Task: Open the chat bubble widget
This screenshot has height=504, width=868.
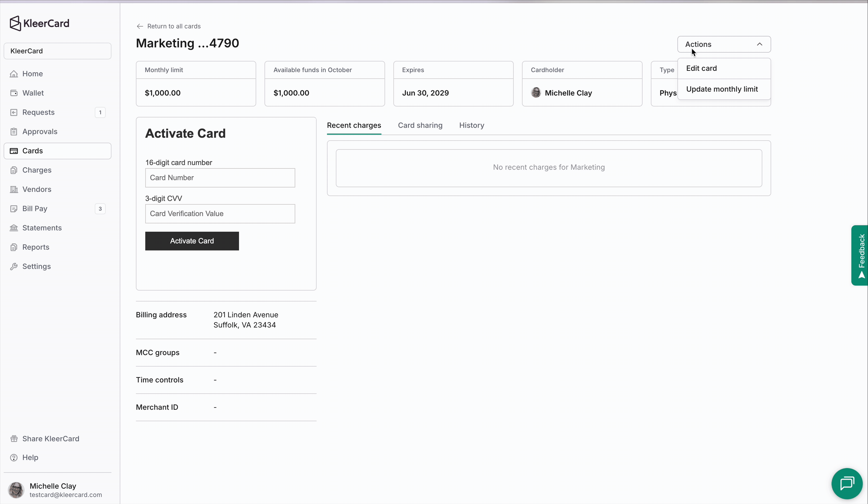Action: [x=847, y=483]
